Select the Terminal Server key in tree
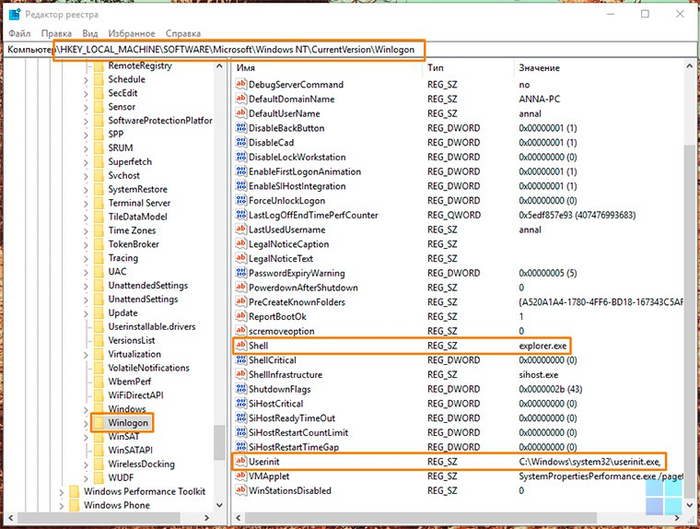The width and height of the screenshot is (700, 529). (138, 203)
